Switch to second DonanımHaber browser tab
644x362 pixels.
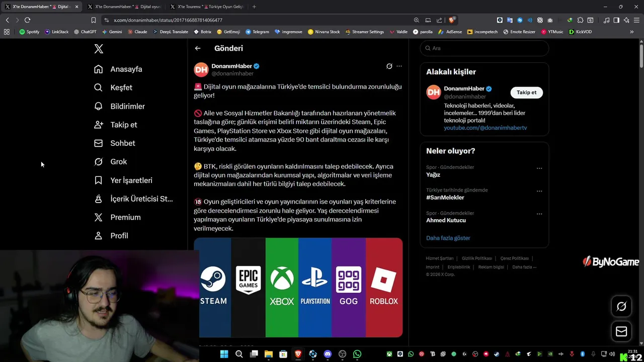coord(124,7)
